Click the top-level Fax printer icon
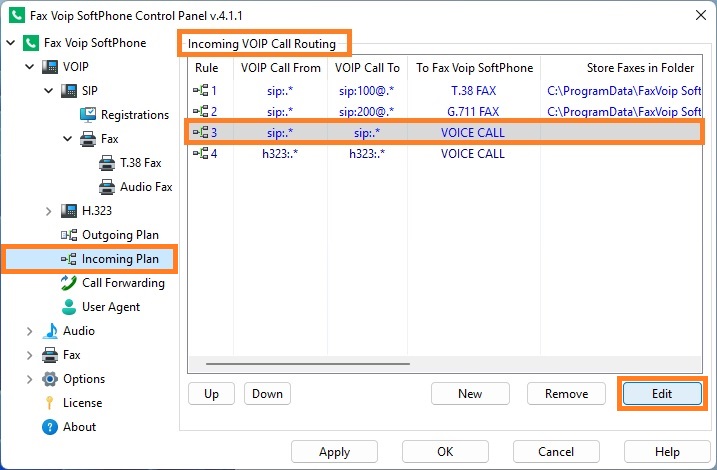 50,355
